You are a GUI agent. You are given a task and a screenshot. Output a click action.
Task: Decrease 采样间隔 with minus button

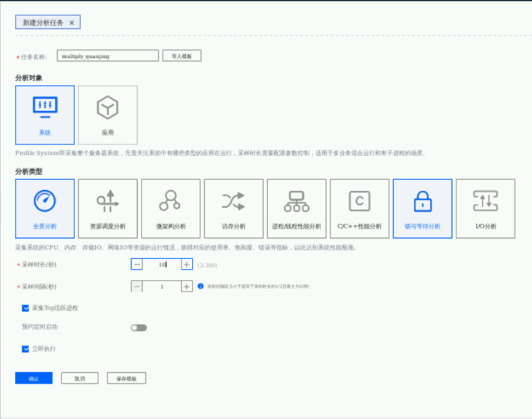point(137,287)
